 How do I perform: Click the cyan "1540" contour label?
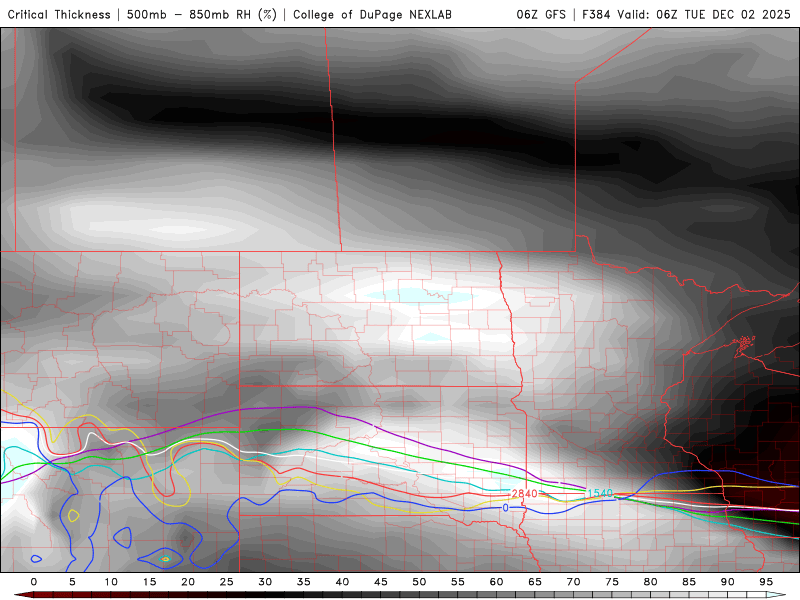pyautogui.click(x=600, y=493)
